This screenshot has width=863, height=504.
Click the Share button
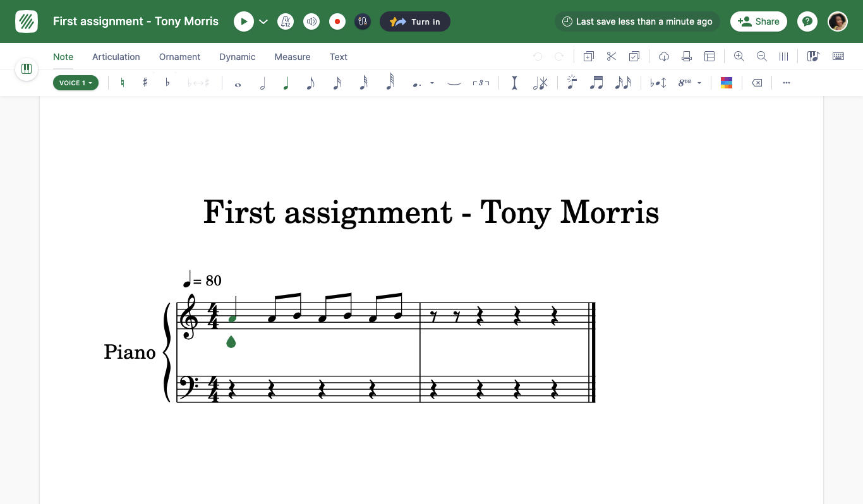click(758, 21)
